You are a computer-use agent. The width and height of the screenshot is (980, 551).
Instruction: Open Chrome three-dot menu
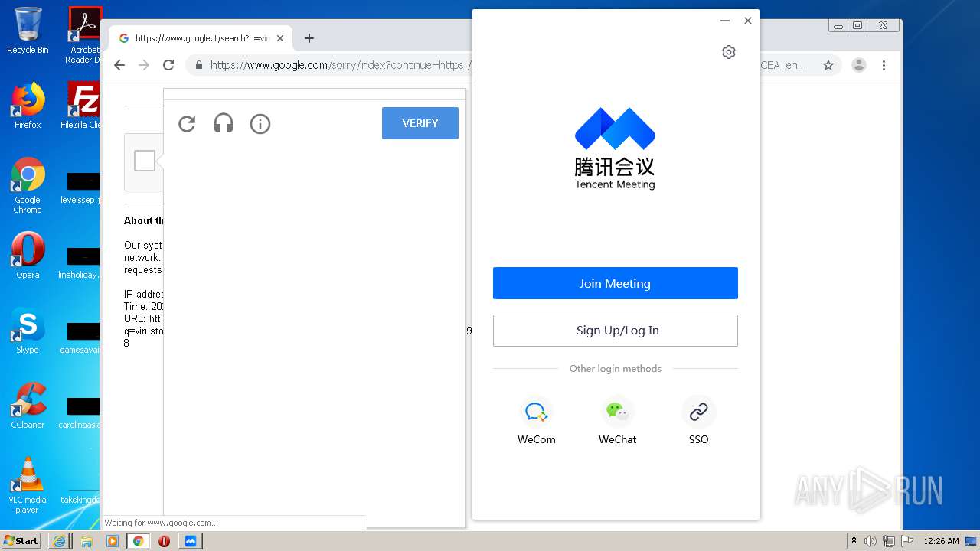884,65
